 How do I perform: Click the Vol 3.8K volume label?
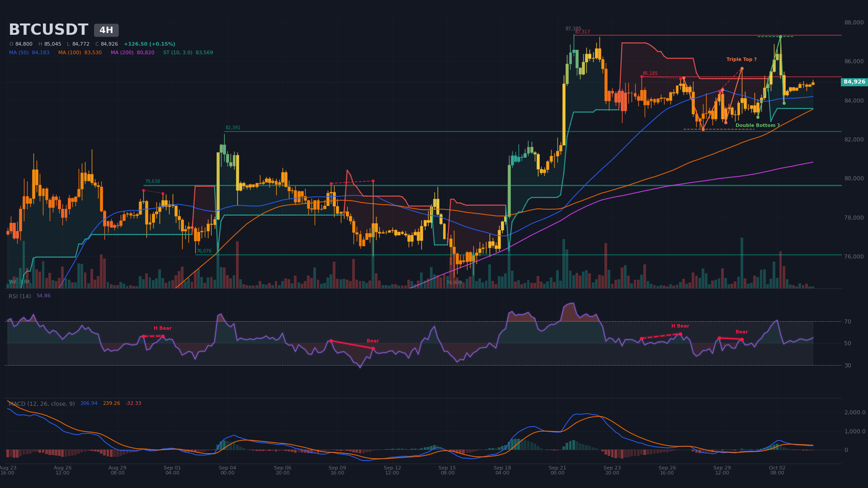20,282
